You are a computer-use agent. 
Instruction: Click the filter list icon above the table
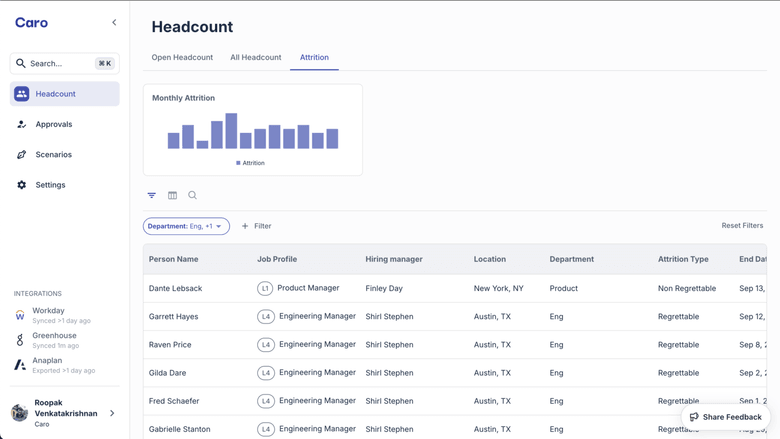(152, 196)
